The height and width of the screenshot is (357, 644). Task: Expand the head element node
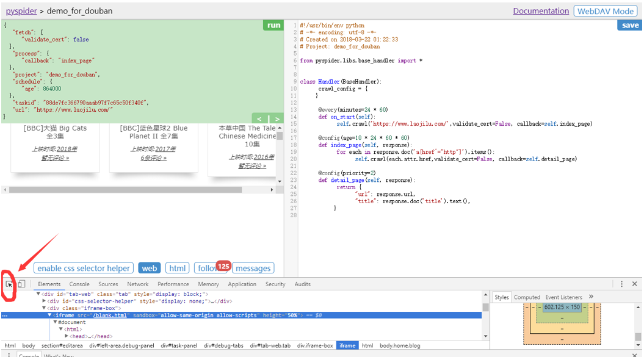[x=67, y=336]
